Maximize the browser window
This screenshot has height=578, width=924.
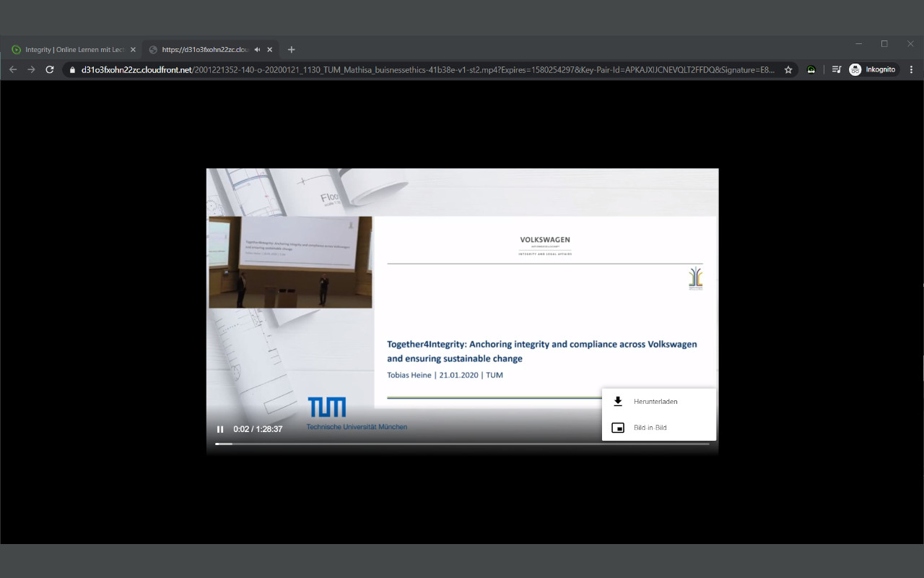click(x=884, y=44)
